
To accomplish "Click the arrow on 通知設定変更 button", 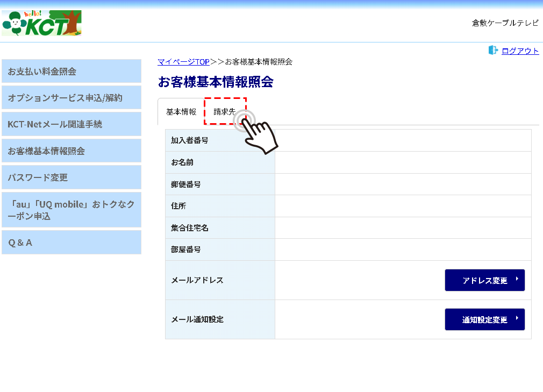I will (517, 318).
